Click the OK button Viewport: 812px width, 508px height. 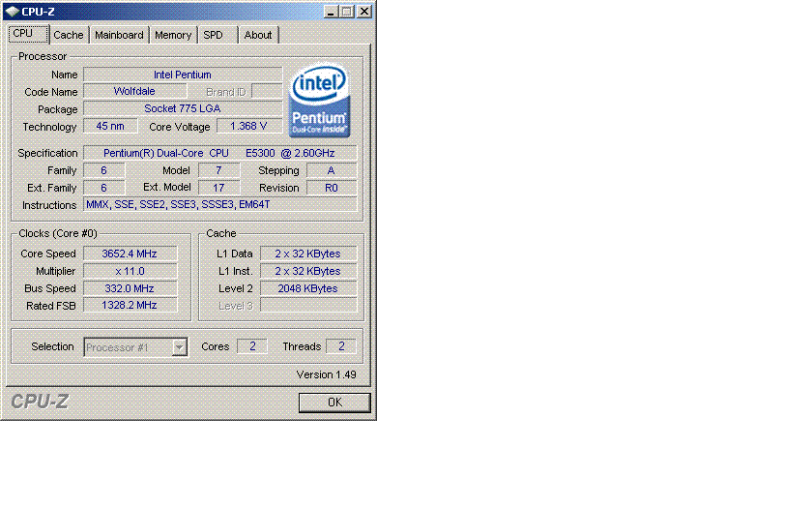pyautogui.click(x=334, y=403)
